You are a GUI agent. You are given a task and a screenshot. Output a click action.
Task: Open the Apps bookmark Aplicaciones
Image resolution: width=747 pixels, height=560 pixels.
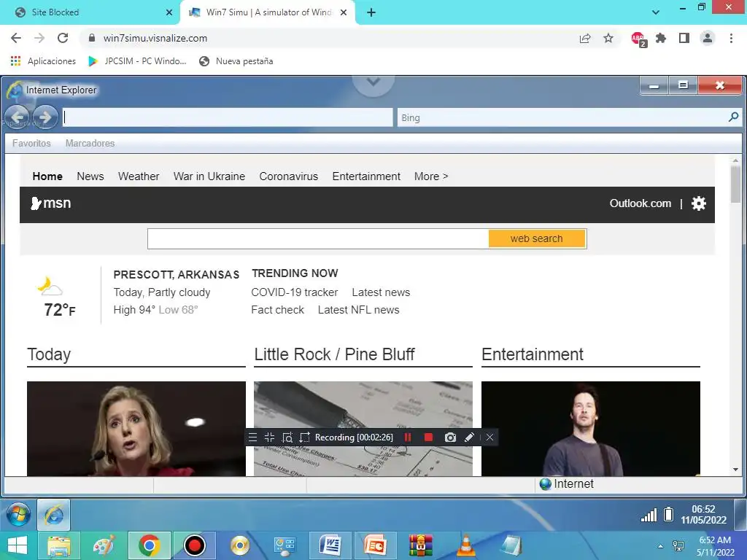pos(43,61)
